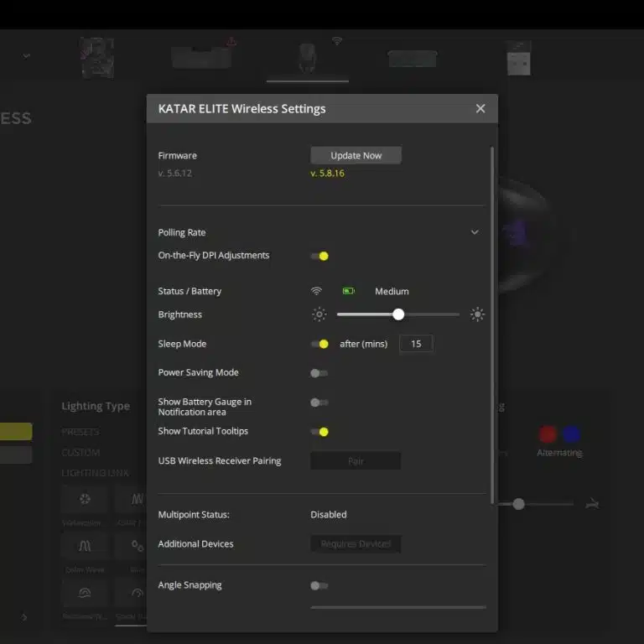Click the low brightness sun icon

(319, 314)
